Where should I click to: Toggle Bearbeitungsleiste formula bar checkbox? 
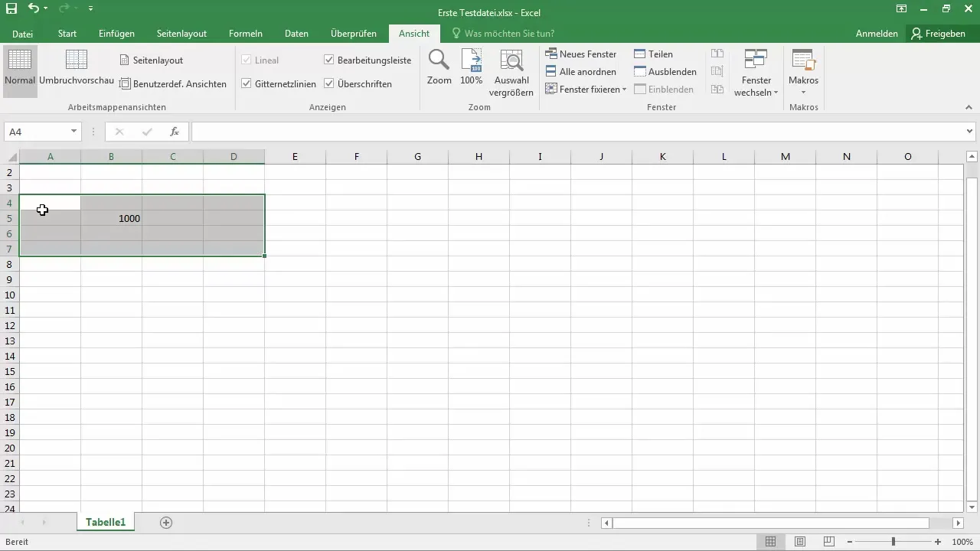[329, 60]
